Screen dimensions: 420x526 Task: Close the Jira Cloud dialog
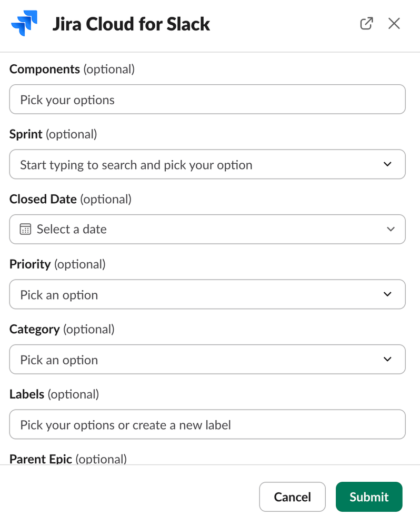point(394,24)
